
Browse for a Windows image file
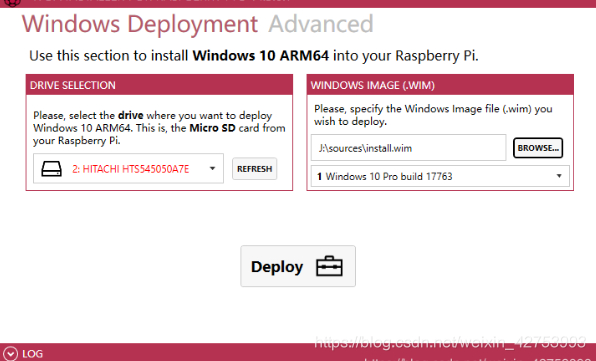(538, 148)
